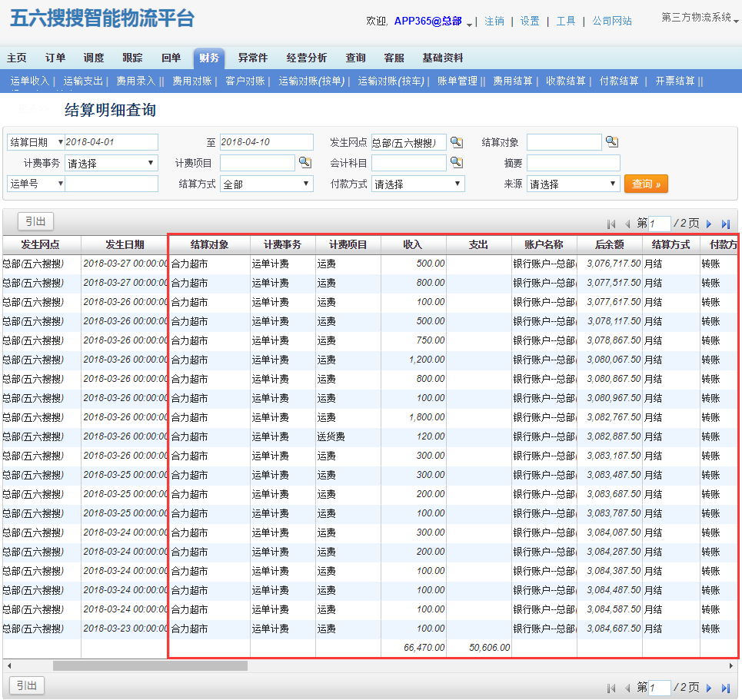Select the 送货费 cell in table
The image size is (742, 700).
348,436
